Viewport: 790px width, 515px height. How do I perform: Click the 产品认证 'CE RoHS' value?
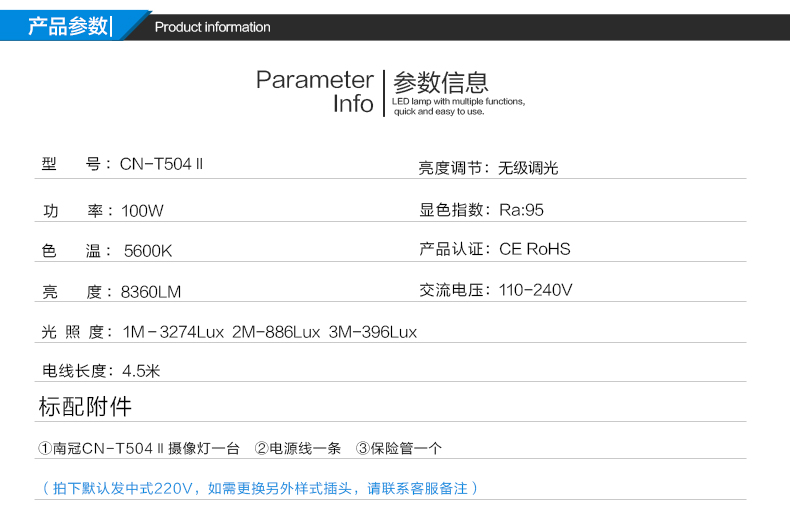pyautogui.click(x=535, y=249)
